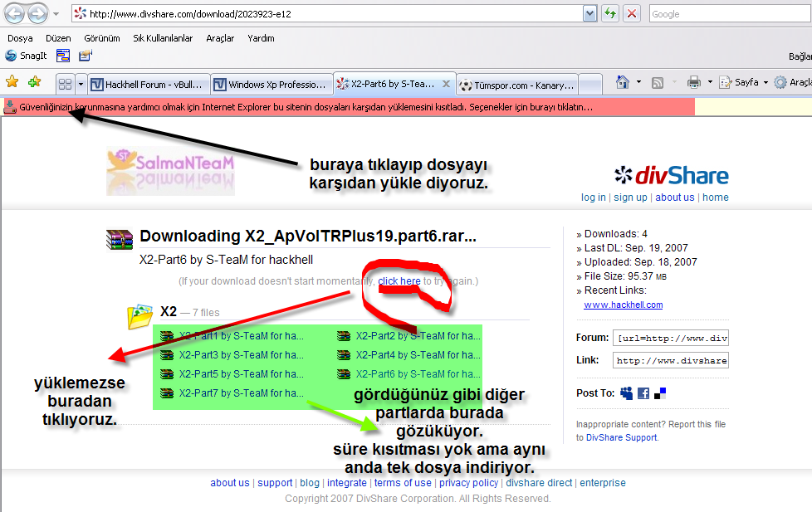The image size is (812, 512).
Task: Click the SnagIt send-to-mail icon
Action: click(86, 56)
